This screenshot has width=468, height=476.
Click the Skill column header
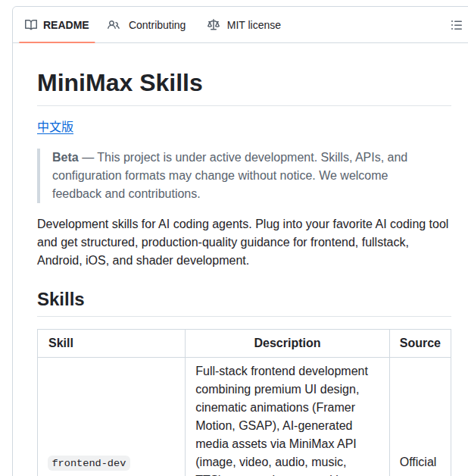point(61,343)
